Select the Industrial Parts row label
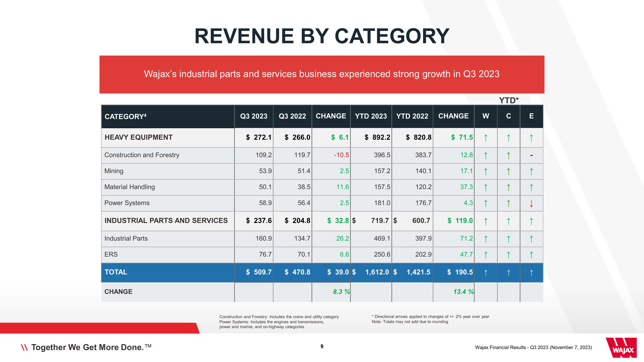 click(126, 238)
